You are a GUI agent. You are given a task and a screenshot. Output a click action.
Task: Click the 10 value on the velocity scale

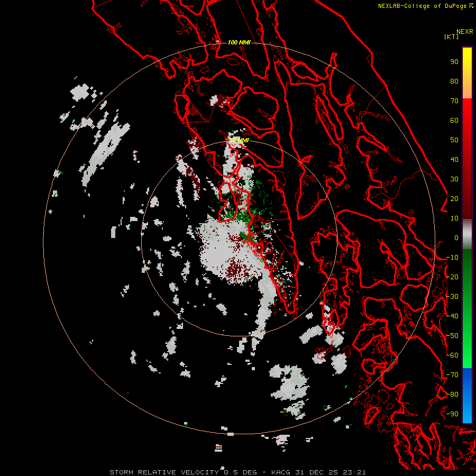454,218
